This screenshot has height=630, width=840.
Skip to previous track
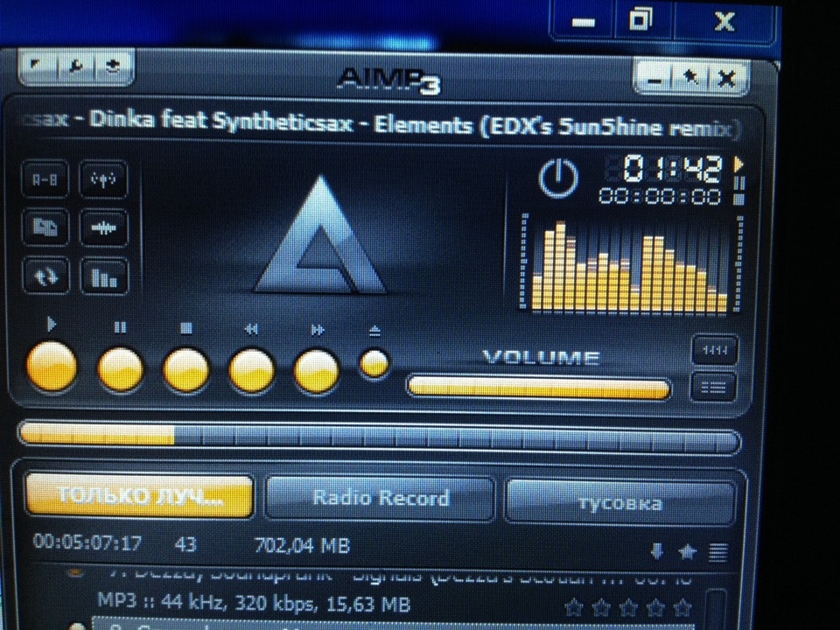[x=252, y=371]
